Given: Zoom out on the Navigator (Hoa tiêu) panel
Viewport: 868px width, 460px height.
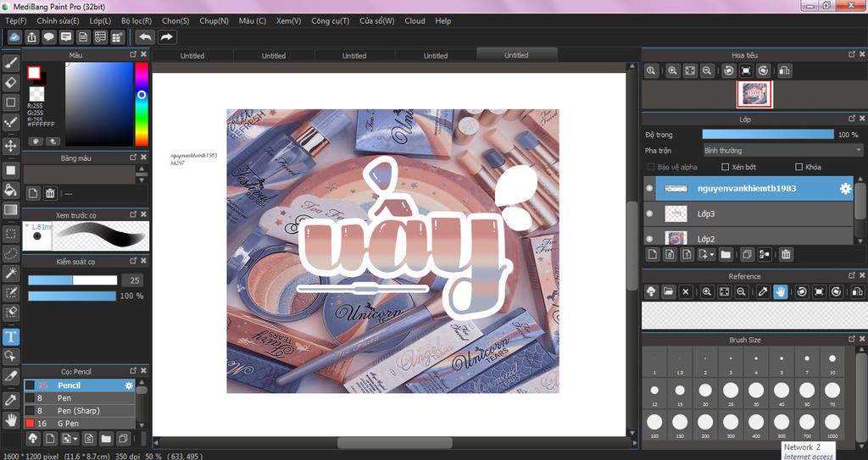Looking at the screenshot, I should 707,71.
